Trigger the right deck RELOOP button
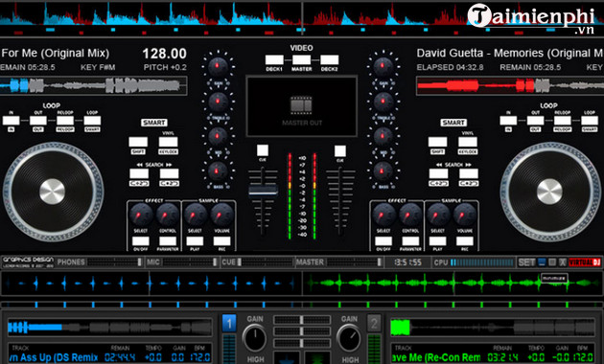604x364 pixels. 563,121
